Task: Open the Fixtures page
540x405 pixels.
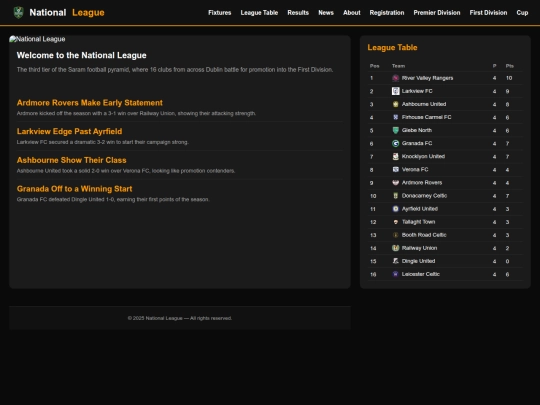Action: [x=219, y=13]
